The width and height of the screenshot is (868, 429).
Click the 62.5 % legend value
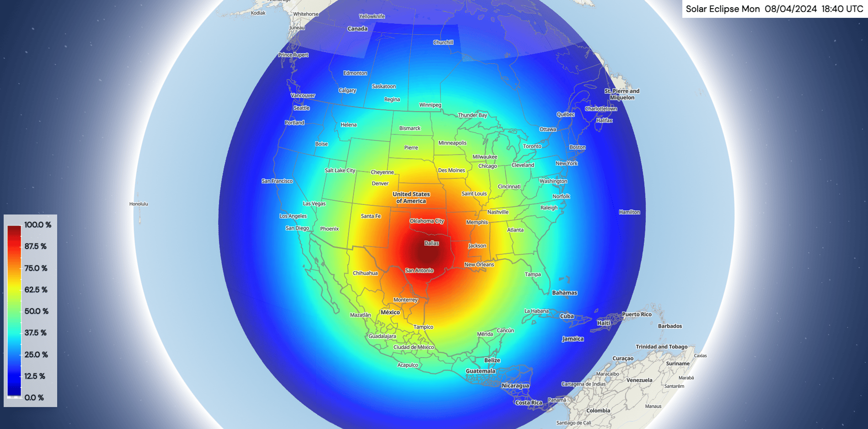[x=36, y=290]
